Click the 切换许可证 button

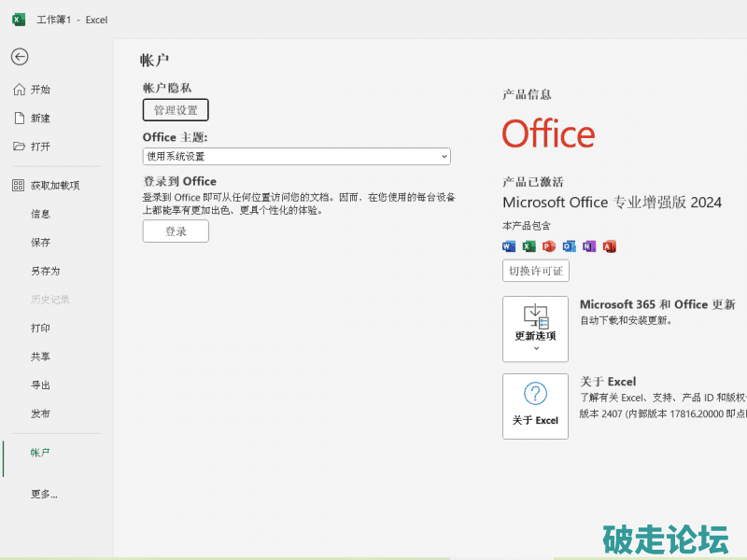click(535, 271)
